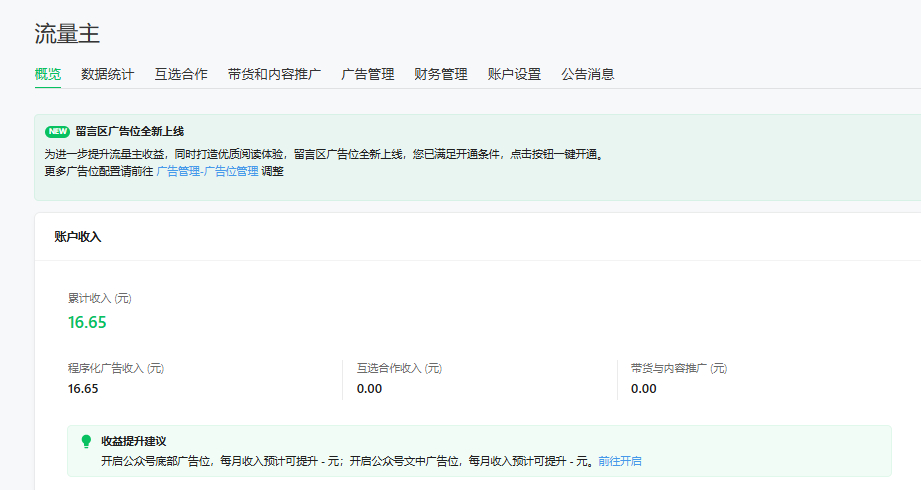Click the green NEW badge icon

[x=57, y=132]
